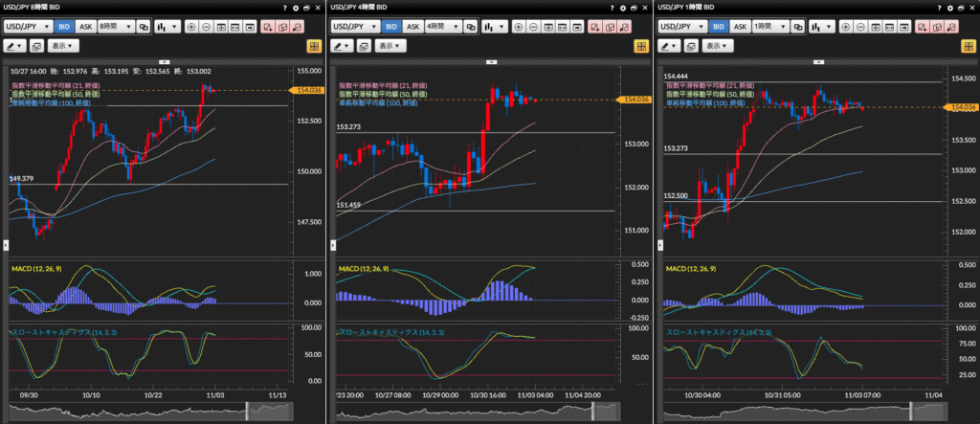This screenshot has width=980, height=424.
Task: Click the linked-windows icon beside 4時間 timeframe
Action: click(x=471, y=27)
